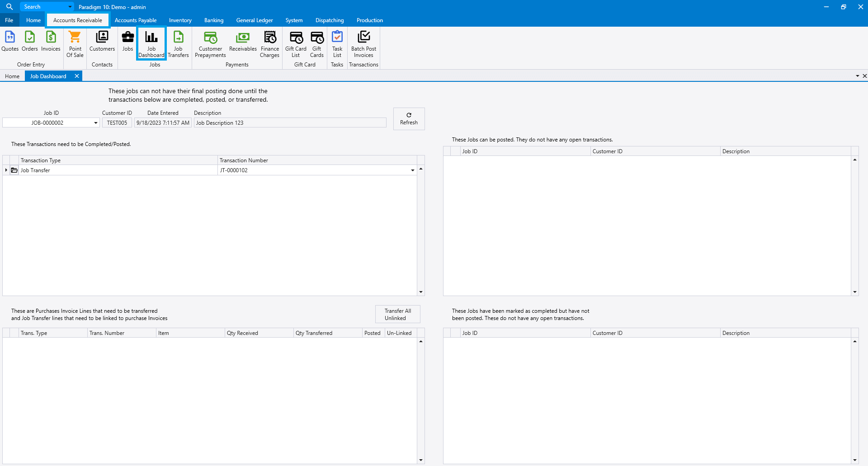
Task: Click the Refresh button
Action: (x=409, y=119)
